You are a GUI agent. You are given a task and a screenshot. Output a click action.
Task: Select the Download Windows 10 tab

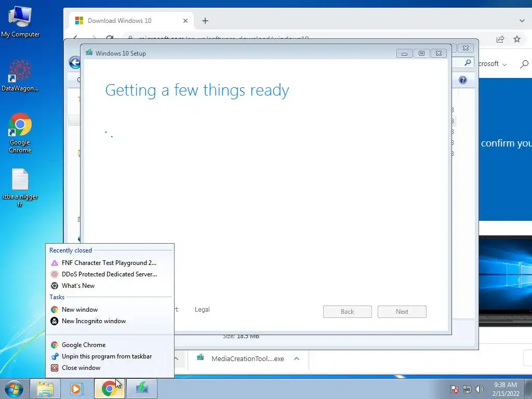(x=131, y=21)
